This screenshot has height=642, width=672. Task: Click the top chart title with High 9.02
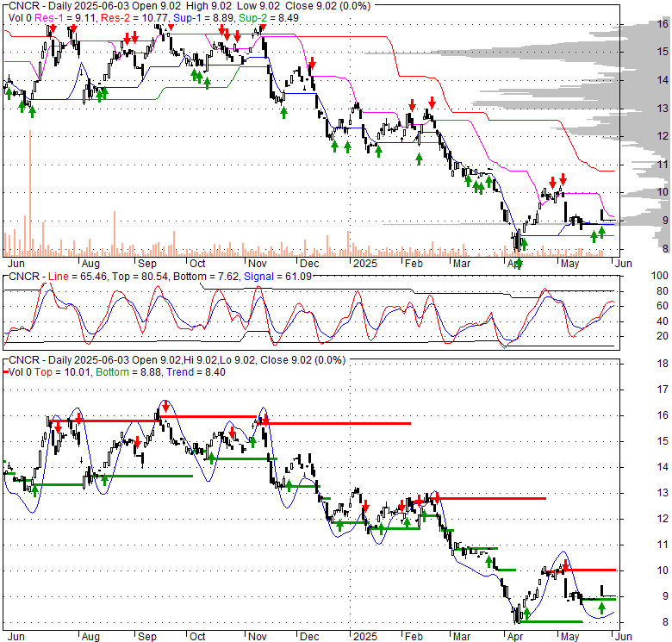click(x=190, y=6)
